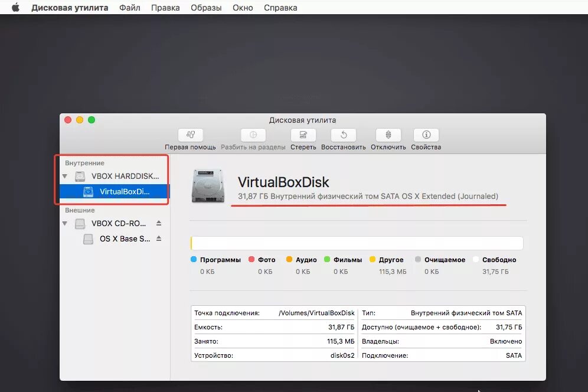Open the Справка menu
Screen dimensions: 588x392
pyautogui.click(x=280, y=8)
